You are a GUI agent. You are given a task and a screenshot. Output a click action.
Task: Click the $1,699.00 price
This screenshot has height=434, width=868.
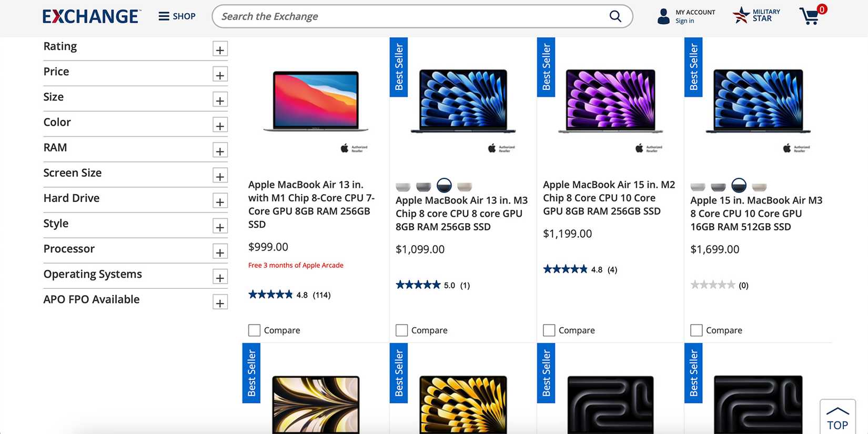714,249
